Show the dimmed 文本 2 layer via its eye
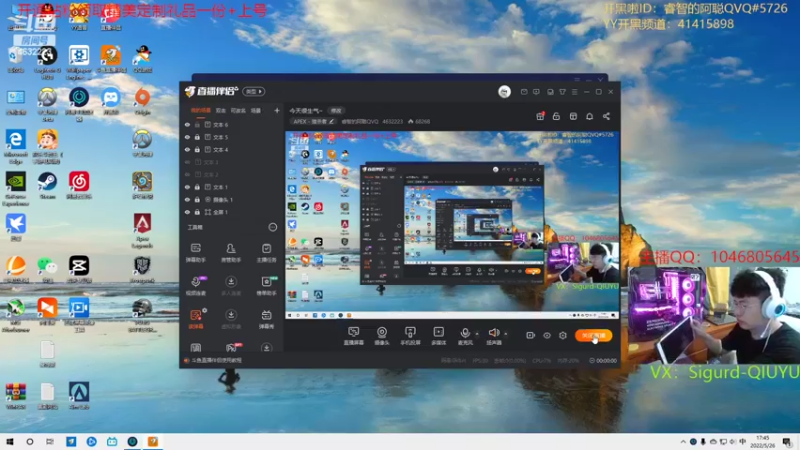 (187, 174)
